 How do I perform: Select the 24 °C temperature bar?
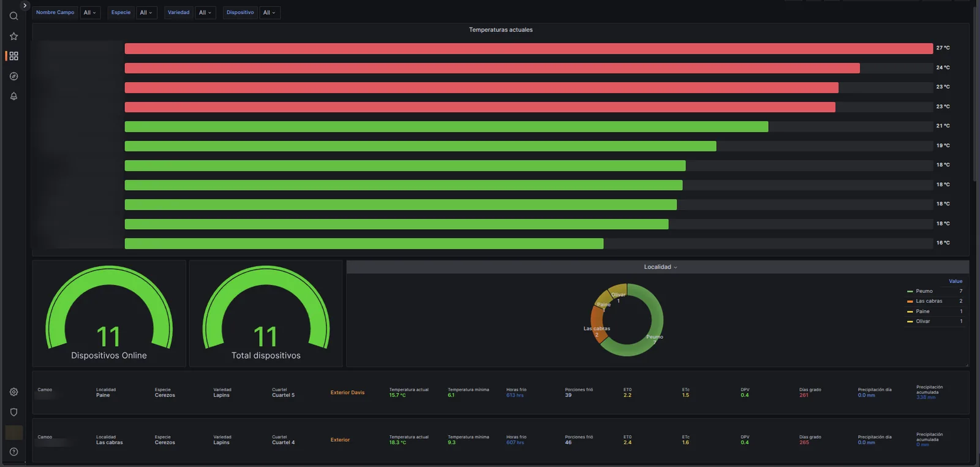(x=492, y=68)
